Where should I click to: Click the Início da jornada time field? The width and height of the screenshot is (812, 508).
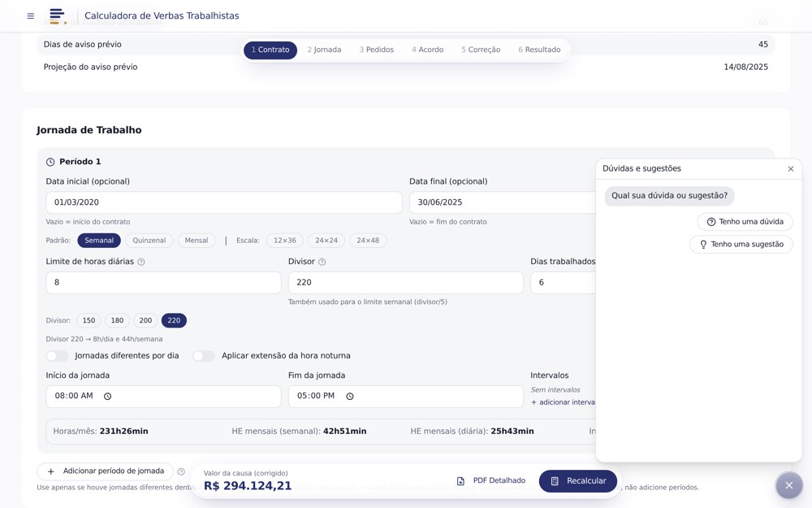click(x=163, y=397)
